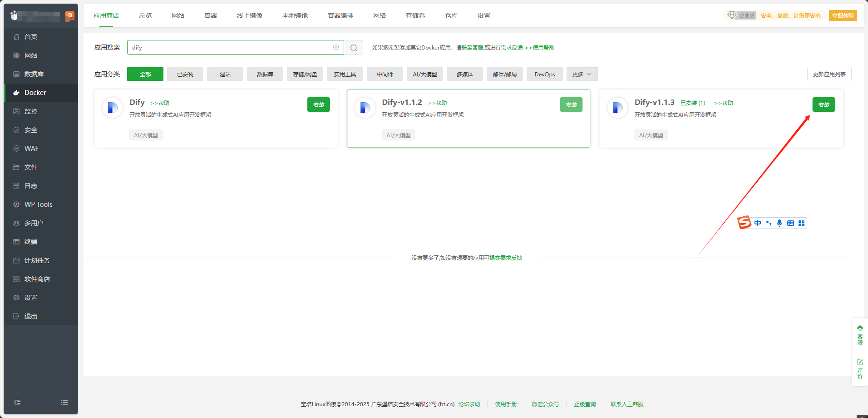Open the 仓库 tab

[x=451, y=15]
